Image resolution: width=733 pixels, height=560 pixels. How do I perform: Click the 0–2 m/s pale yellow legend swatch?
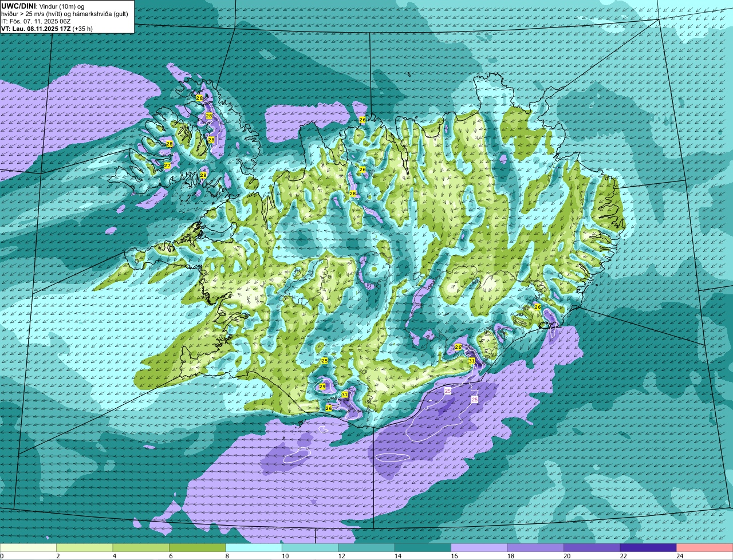(29, 547)
